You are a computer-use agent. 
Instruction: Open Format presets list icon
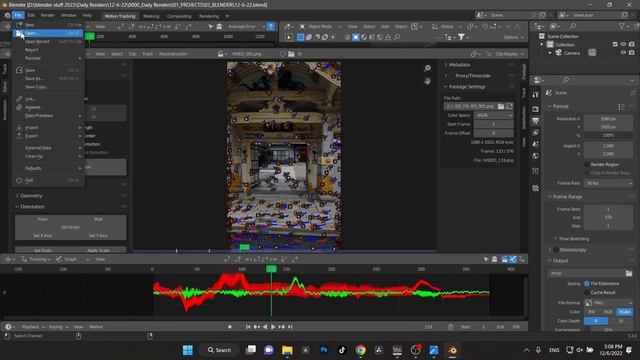coord(621,107)
